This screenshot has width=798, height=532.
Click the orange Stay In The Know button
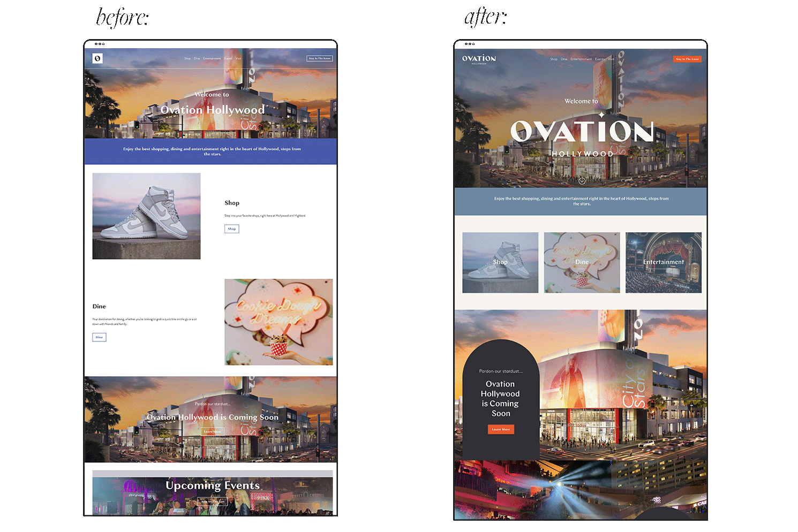tap(687, 59)
